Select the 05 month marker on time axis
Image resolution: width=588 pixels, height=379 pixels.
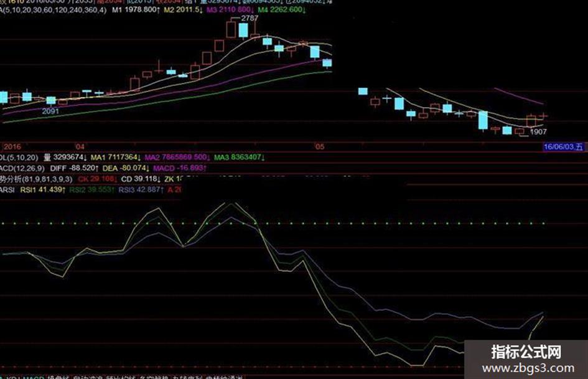point(319,146)
